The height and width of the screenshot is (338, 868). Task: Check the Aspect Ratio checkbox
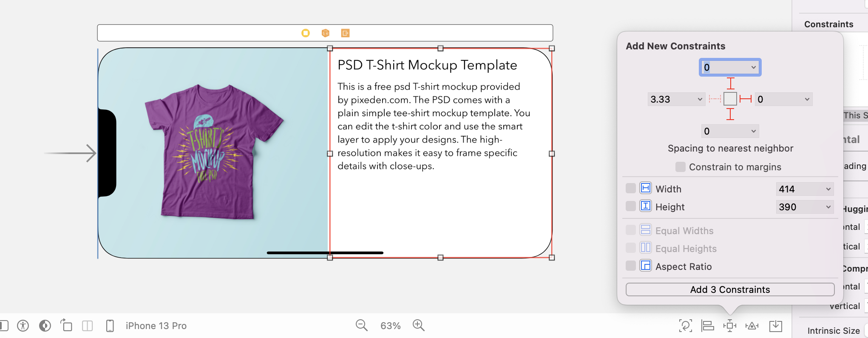631,266
